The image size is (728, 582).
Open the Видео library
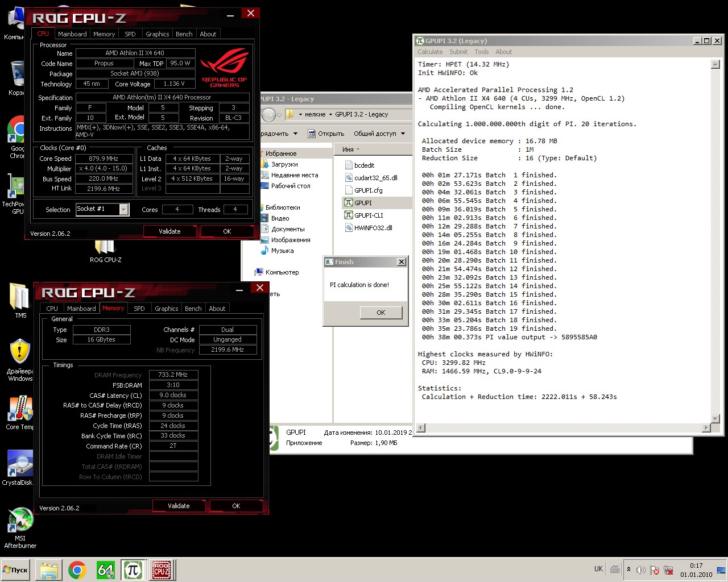tap(275, 218)
